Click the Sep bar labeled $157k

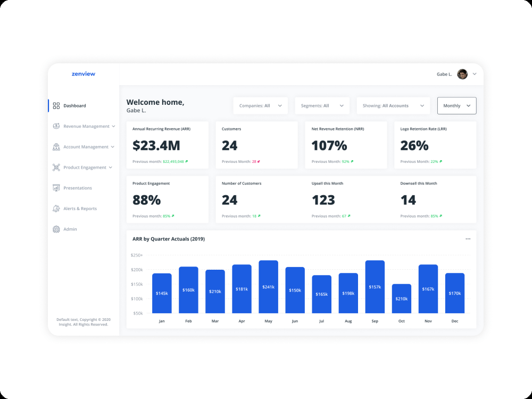coord(375,287)
